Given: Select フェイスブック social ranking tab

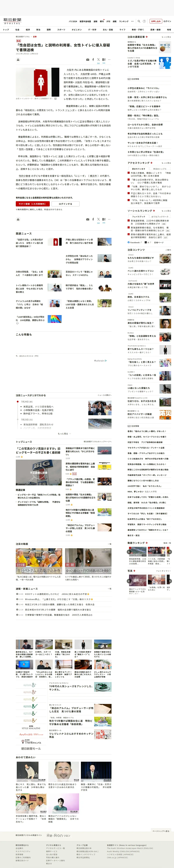Looking at the screenshot, I should coord(138,217).
